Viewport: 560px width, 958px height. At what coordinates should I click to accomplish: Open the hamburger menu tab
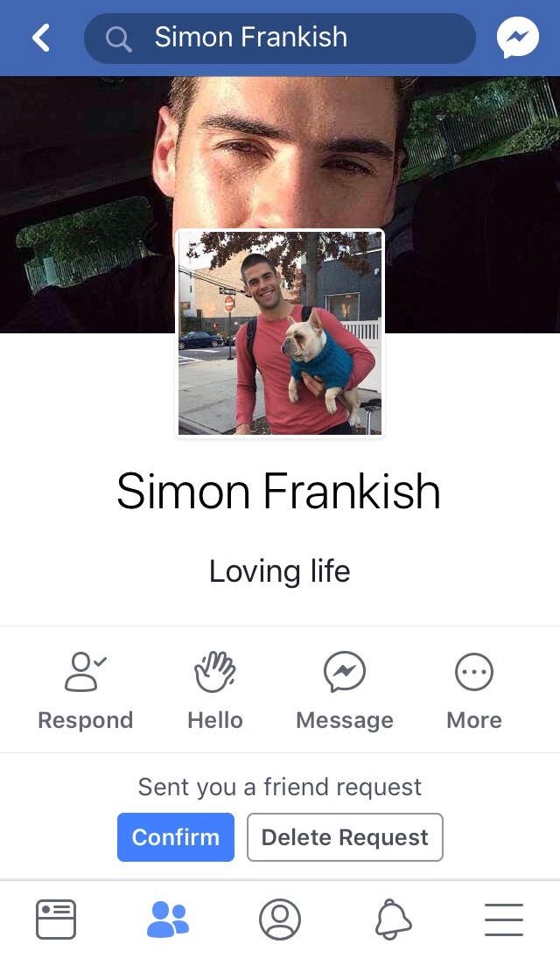coord(504,919)
